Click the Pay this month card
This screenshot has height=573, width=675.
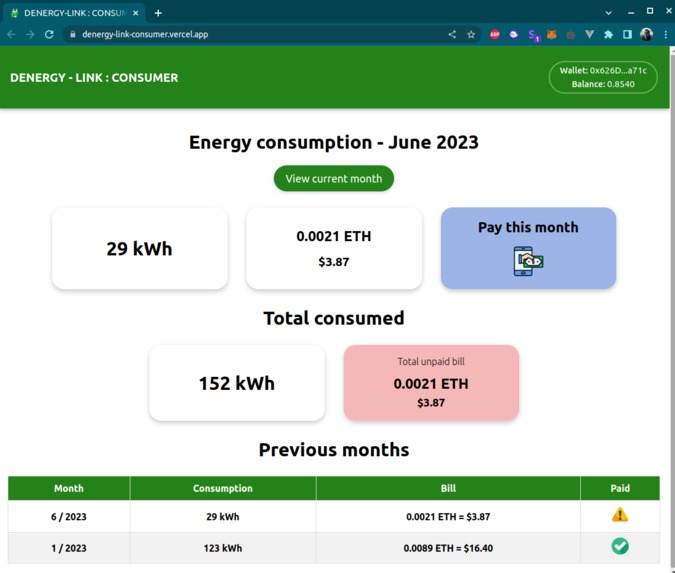(x=528, y=248)
